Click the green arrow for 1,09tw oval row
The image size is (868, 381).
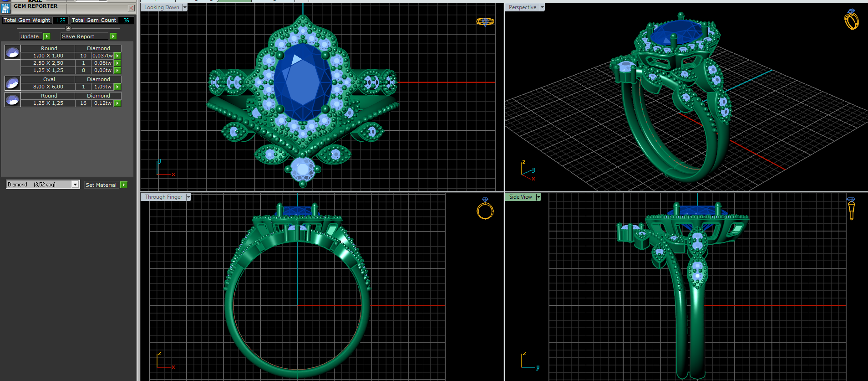pos(117,87)
